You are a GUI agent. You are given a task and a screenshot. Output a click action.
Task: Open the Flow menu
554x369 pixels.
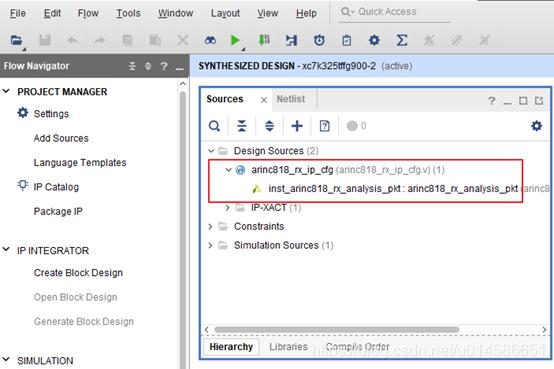tap(88, 13)
